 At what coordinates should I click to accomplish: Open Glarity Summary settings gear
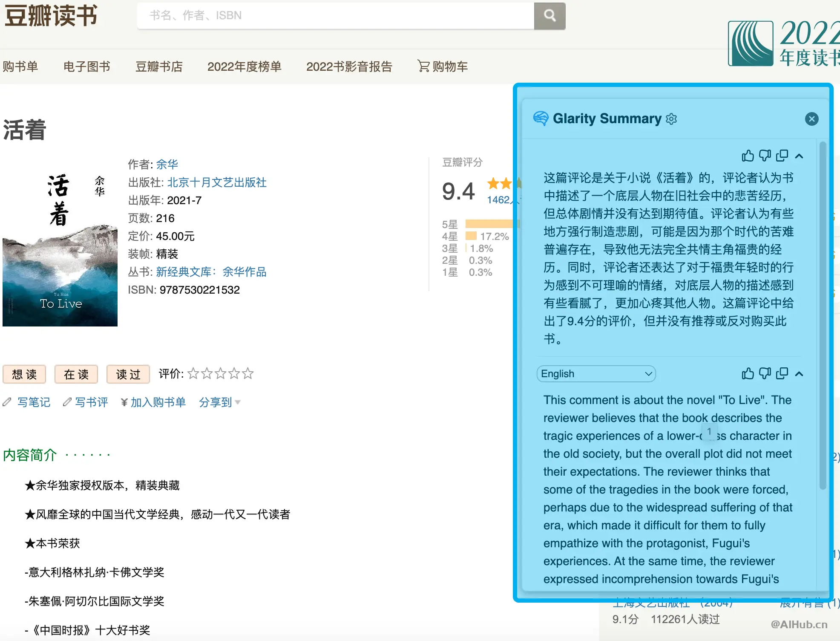671,119
